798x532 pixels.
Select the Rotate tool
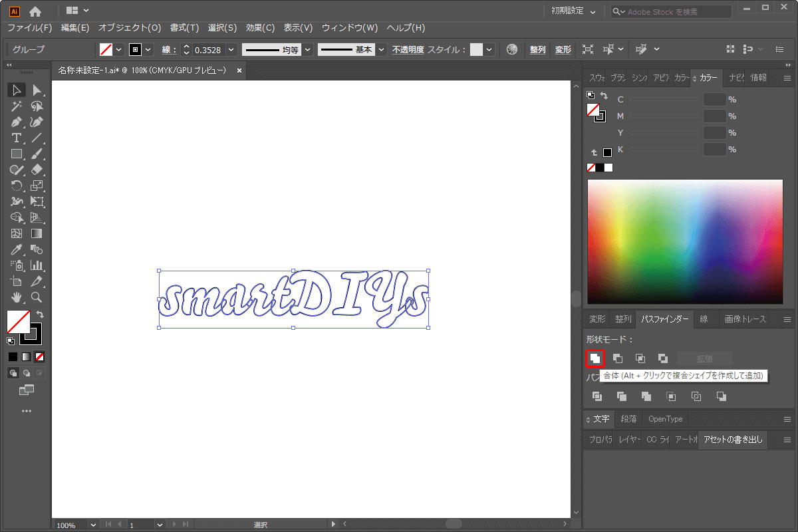[17, 186]
